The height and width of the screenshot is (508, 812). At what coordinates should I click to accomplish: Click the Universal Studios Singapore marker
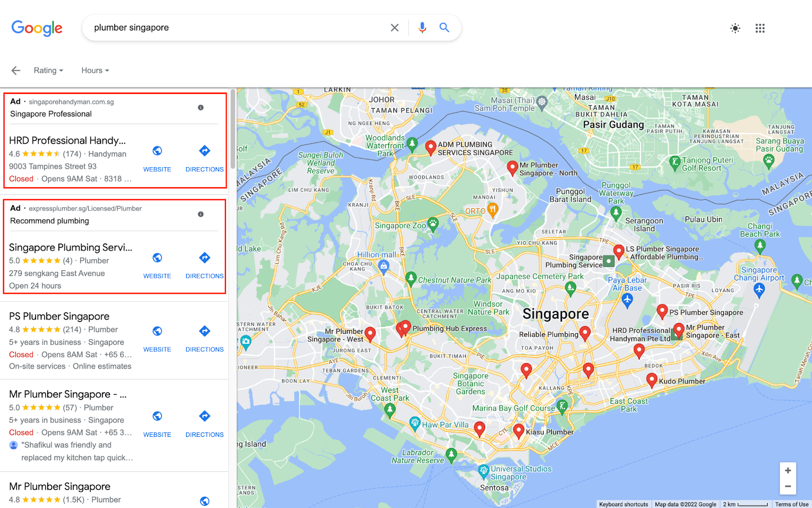pos(484,471)
